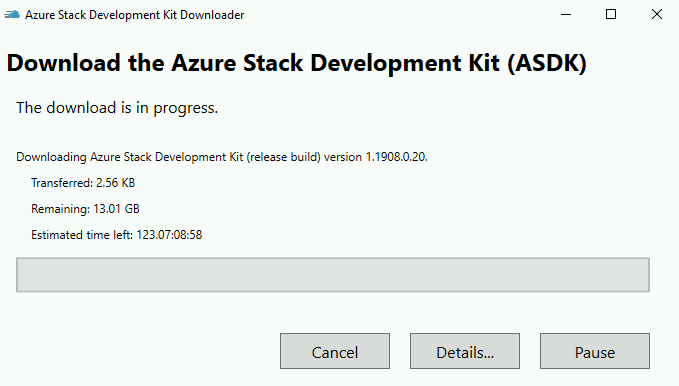Click the 'Transferred: 2.56 KB' label

click(83, 183)
